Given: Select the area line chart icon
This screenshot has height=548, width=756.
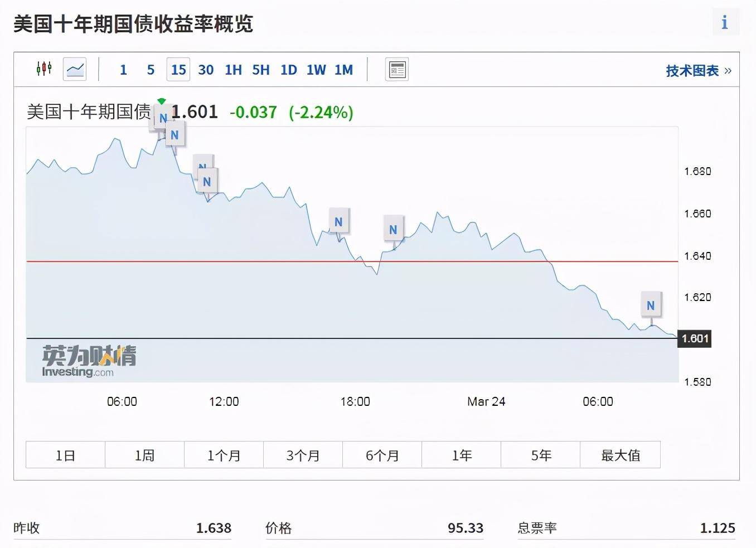Looking at the screenshot, I should coord(75,69).
